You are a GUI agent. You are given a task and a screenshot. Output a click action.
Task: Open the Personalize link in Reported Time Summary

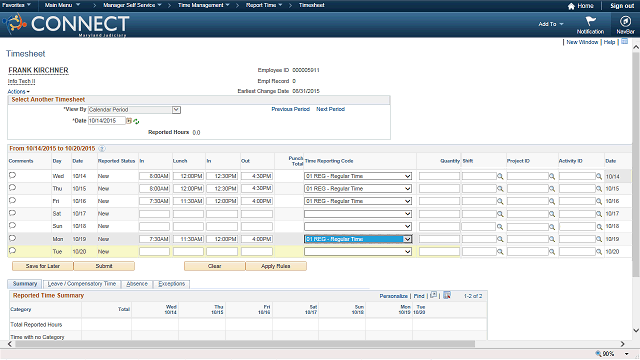coord(393,296)
